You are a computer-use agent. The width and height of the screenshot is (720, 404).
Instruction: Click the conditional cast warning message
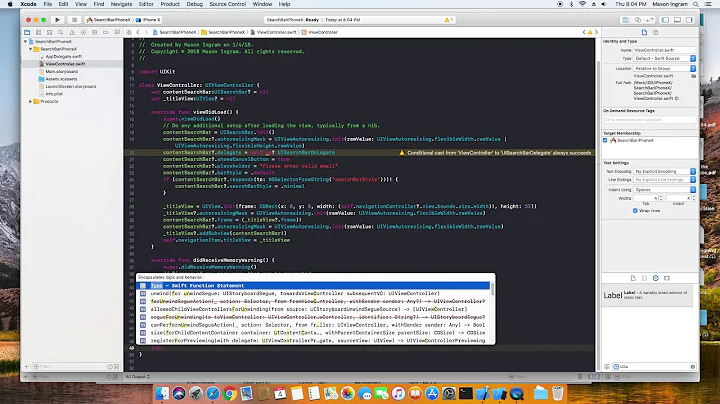pos(495,153)
